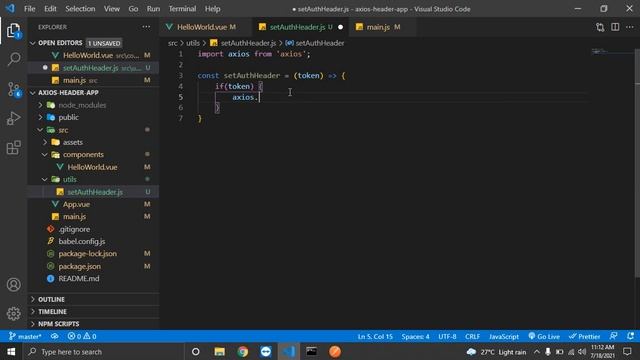Open the Help menu
The image size is (640, 360).
click(x=212, y=9)
